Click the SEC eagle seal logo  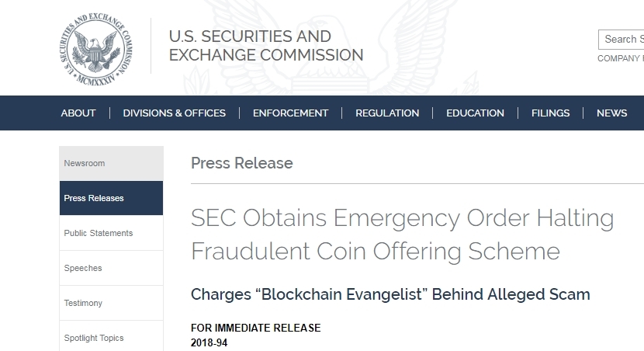tap(96, 50)
